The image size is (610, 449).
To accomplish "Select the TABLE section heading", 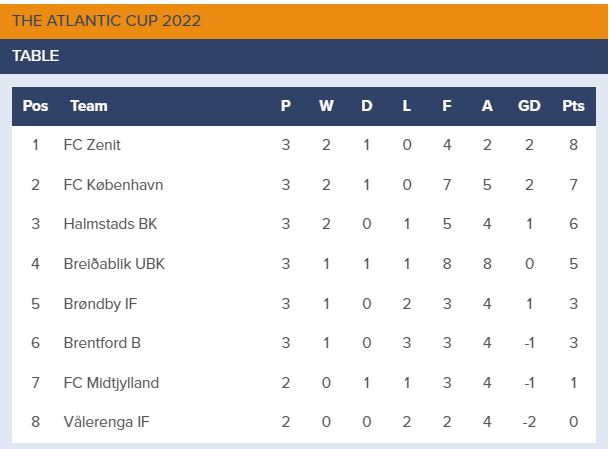I will 36,56.
